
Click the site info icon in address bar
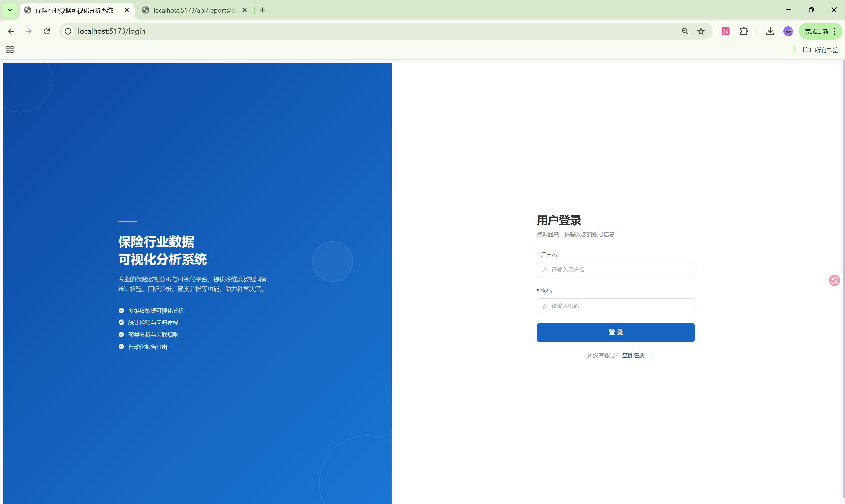[68, 31]
